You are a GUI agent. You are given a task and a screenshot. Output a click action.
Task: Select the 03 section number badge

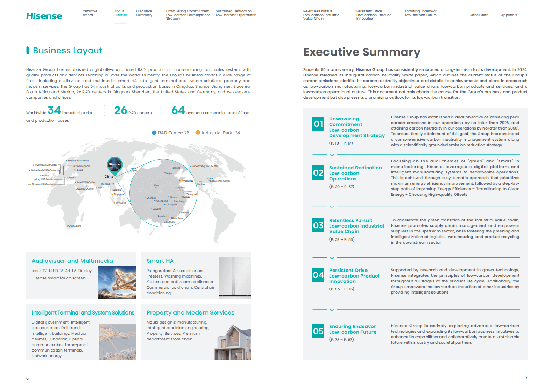(318, 225)
